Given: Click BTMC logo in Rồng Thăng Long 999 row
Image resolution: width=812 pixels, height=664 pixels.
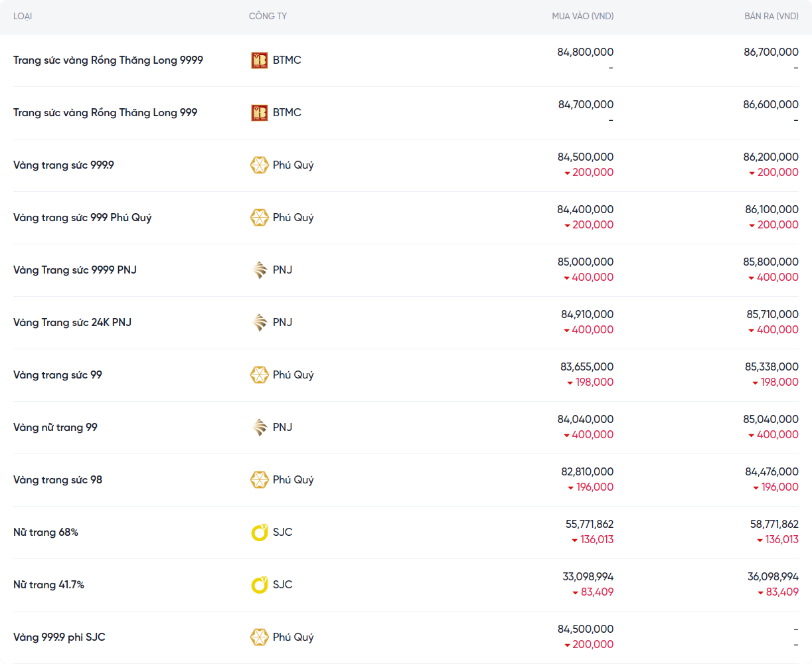Looking at the screenshot, I should (x=259, y=113).
